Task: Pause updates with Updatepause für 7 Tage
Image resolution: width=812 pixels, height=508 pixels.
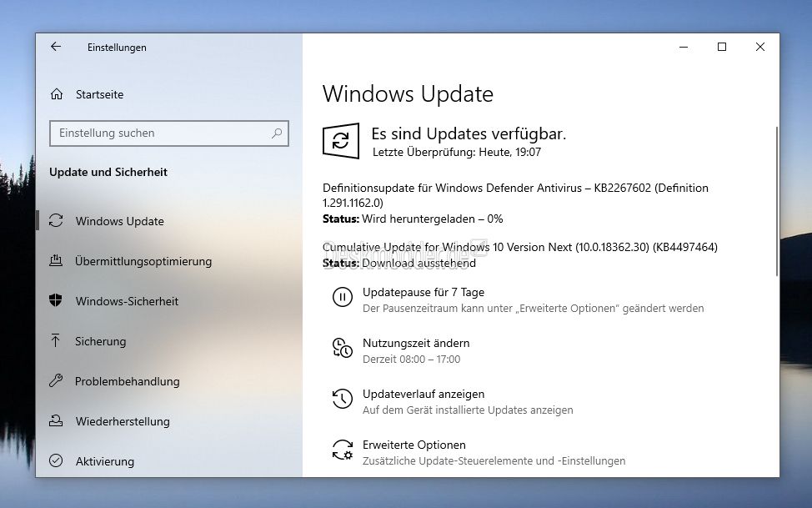Action: coord(424,292)
